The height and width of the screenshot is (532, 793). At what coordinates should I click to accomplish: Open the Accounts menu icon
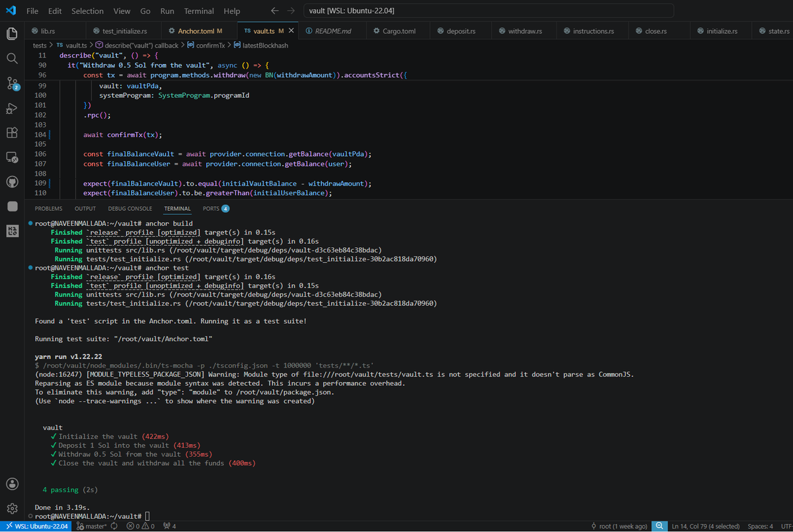pos(12,484)
